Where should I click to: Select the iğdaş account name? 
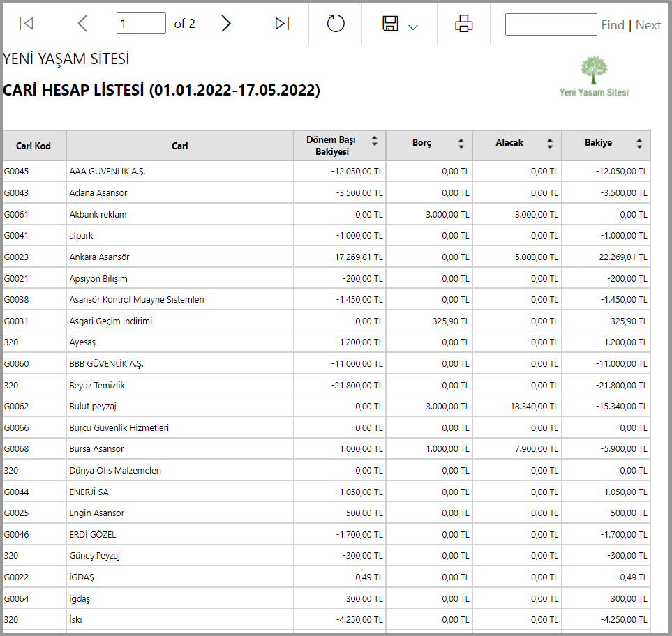point(80,598)
